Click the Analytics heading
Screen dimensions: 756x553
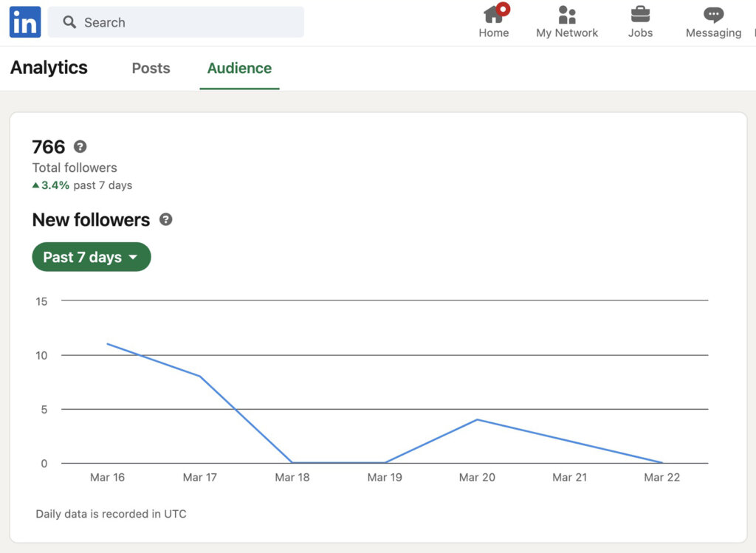point(48,68)
